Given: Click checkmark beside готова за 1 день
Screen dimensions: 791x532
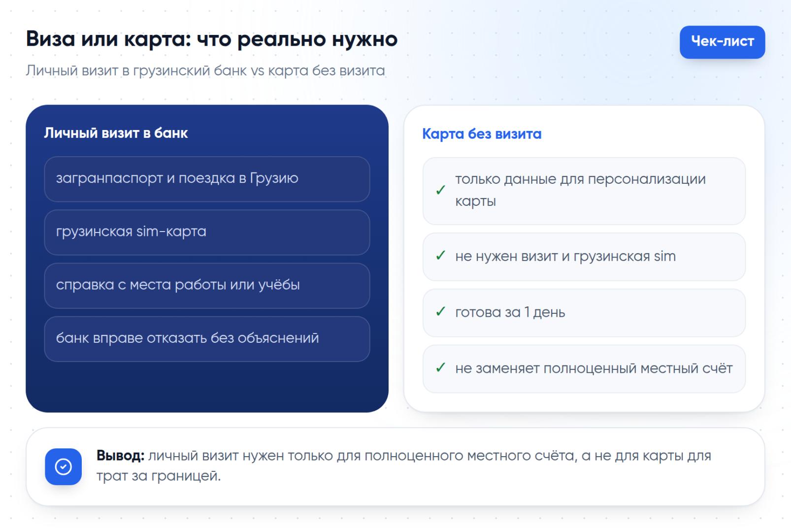Looking at the screenshot, I should pyautogui.click(x=441, y=312).
